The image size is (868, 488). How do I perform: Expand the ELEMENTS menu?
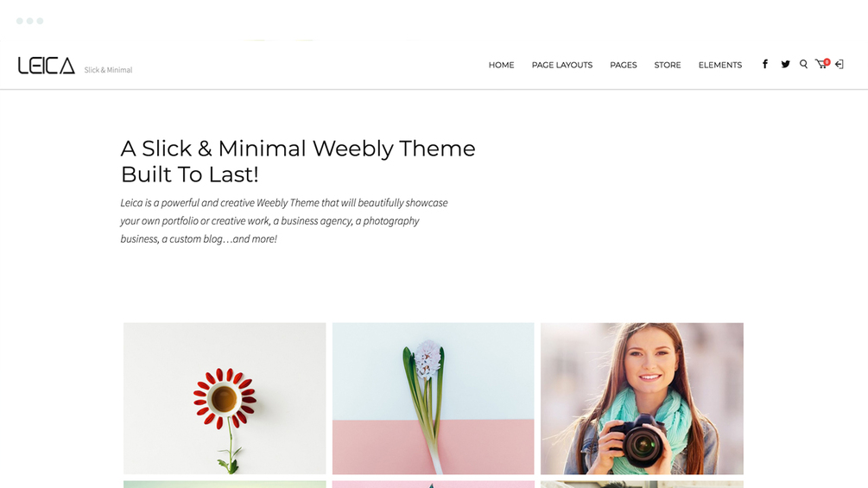tap(719, 66)
